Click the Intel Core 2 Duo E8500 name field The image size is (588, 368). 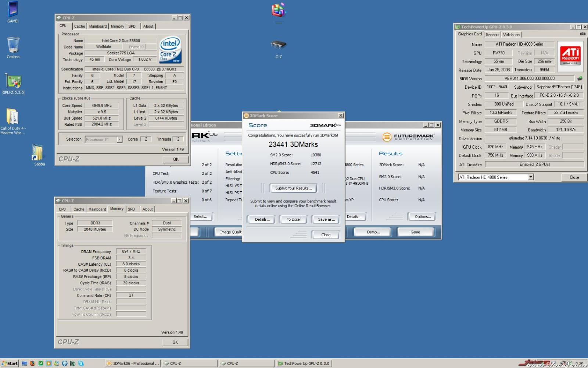point(121,41)
